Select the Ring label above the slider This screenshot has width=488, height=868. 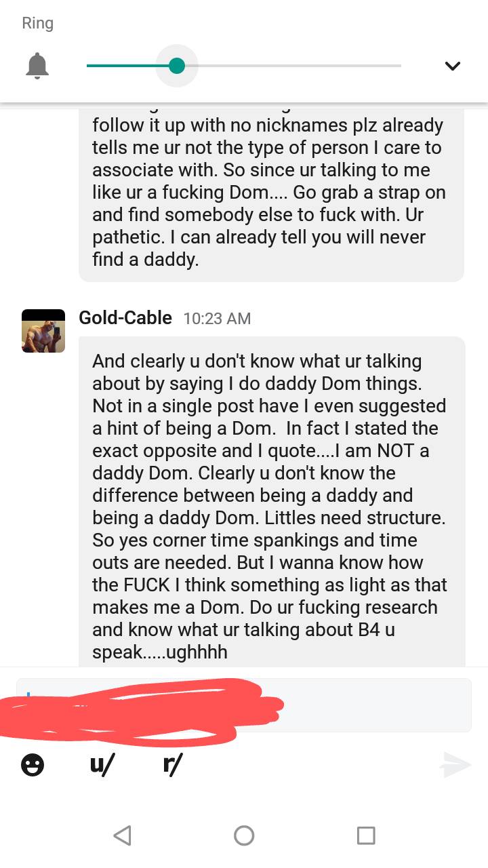point(37,22)
